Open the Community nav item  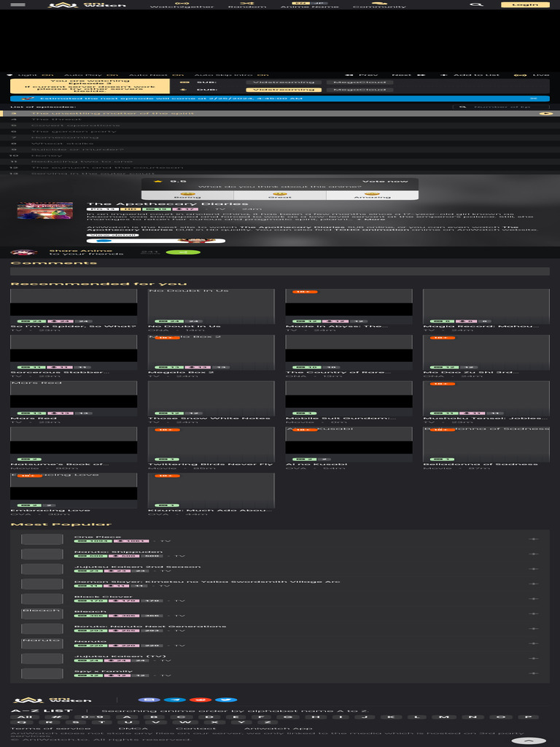[x=379, y=5]
